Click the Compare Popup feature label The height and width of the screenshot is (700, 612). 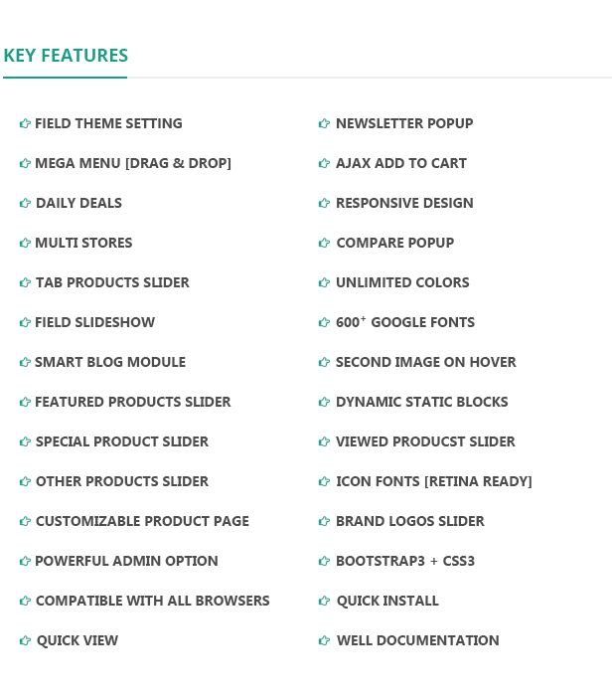pyautogui.click(x=394, y=243)
